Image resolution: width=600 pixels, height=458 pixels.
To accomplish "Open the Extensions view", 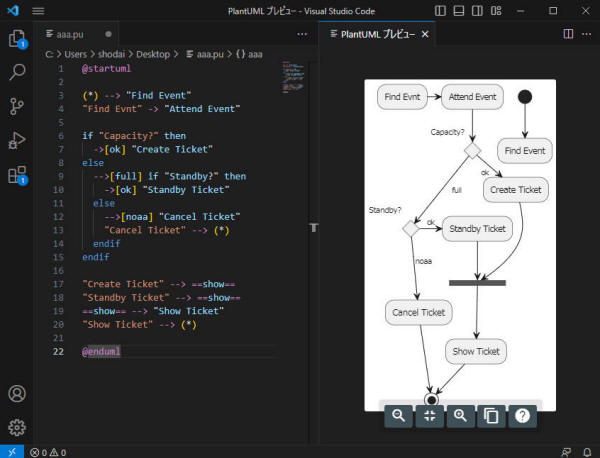I will click(17, 175).
